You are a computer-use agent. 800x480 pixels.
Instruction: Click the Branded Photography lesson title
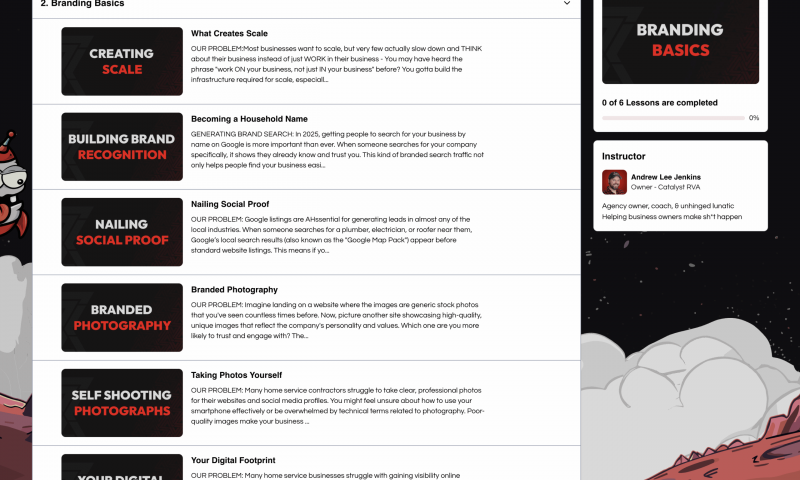point(234,290)
